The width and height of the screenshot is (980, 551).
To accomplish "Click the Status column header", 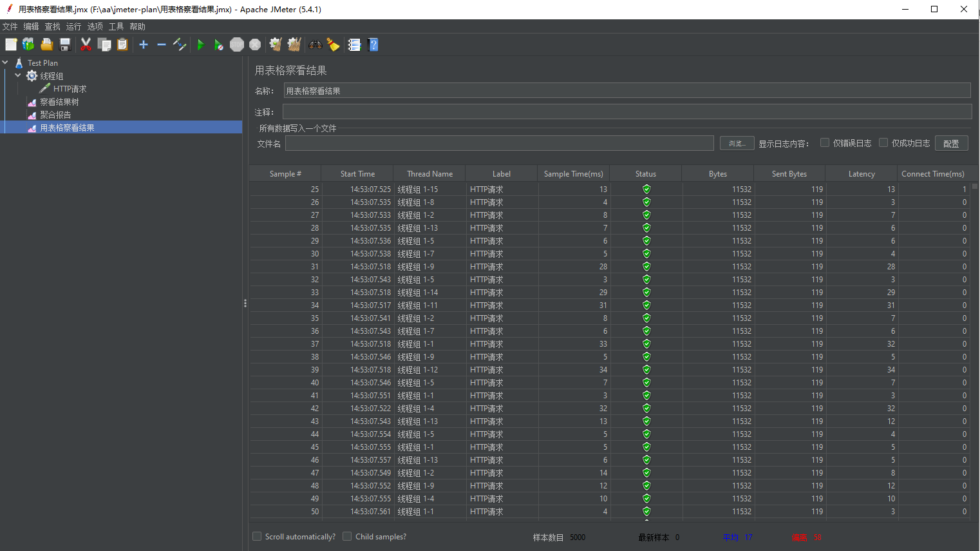I will coord(645,173).
